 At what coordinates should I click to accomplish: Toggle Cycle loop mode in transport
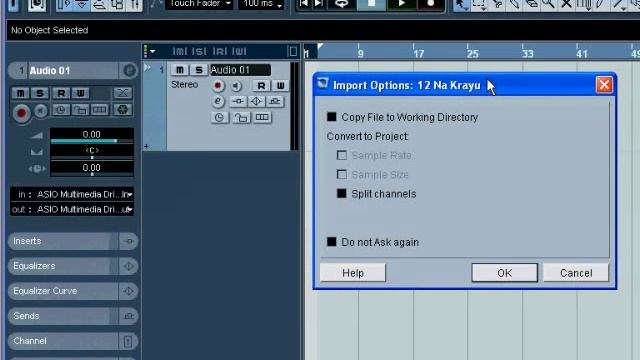[x=342, y=4]
